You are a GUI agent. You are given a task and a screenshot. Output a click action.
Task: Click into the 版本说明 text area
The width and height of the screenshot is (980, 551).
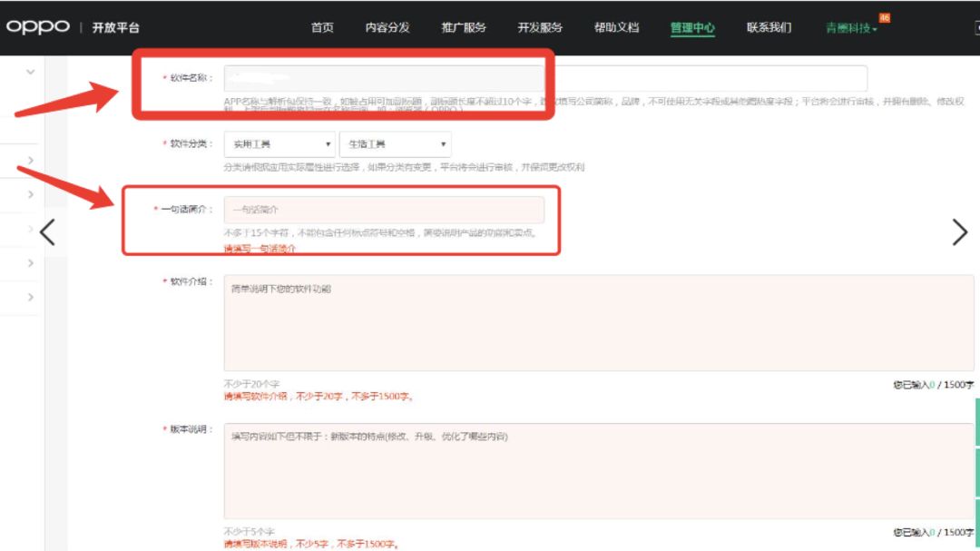(x=598, y=471)
